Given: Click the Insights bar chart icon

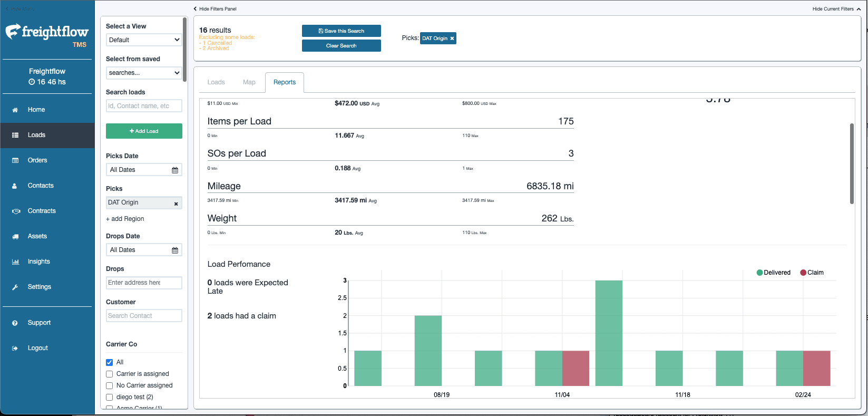Looking at the screenshot, I should (x=15, y=262).
